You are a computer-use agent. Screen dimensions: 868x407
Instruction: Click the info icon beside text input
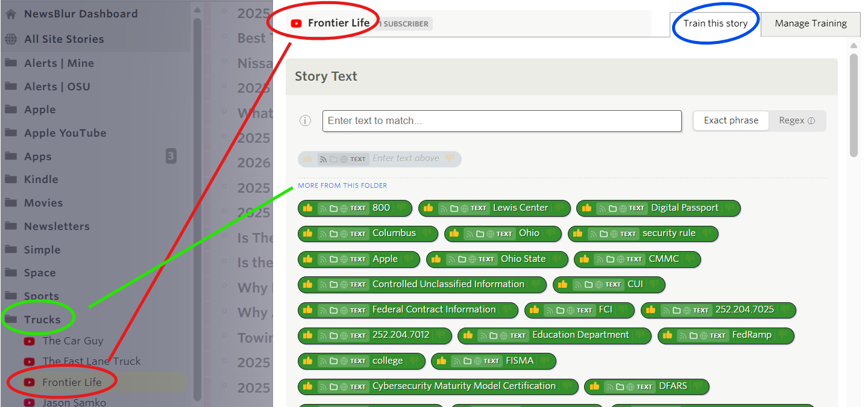(x=305, y=121)
